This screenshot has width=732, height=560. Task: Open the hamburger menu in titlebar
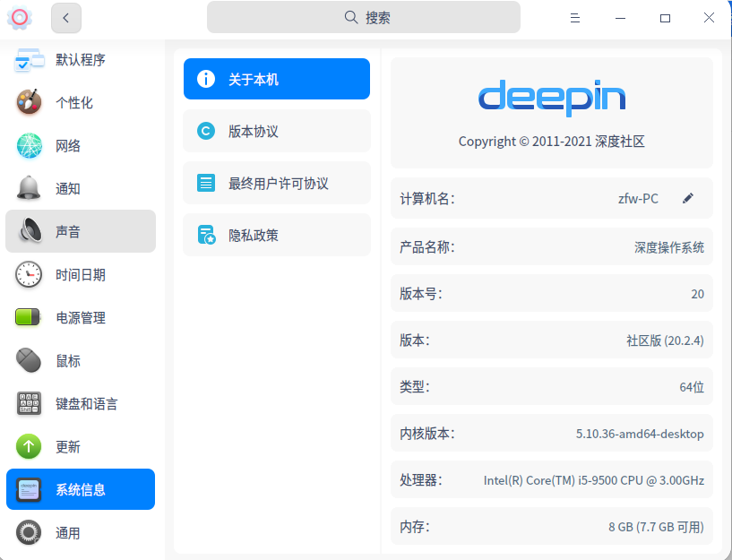(x=574, y=17)
